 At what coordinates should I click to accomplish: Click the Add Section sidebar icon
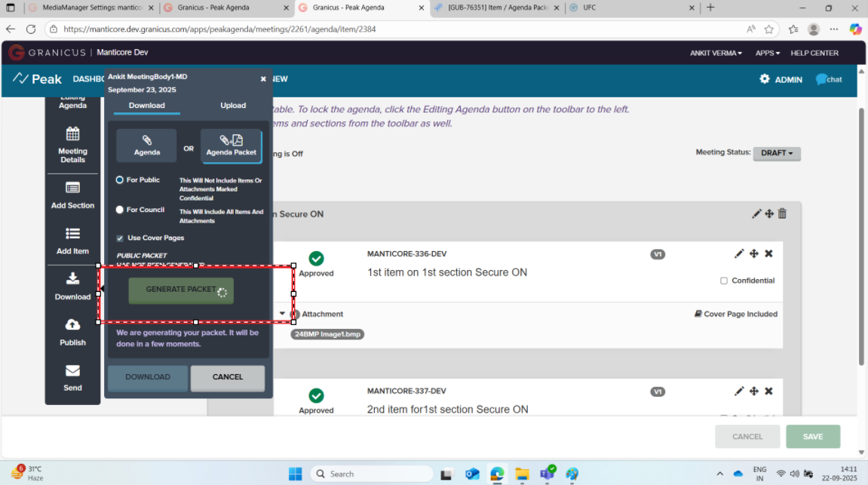click(72, 188)
